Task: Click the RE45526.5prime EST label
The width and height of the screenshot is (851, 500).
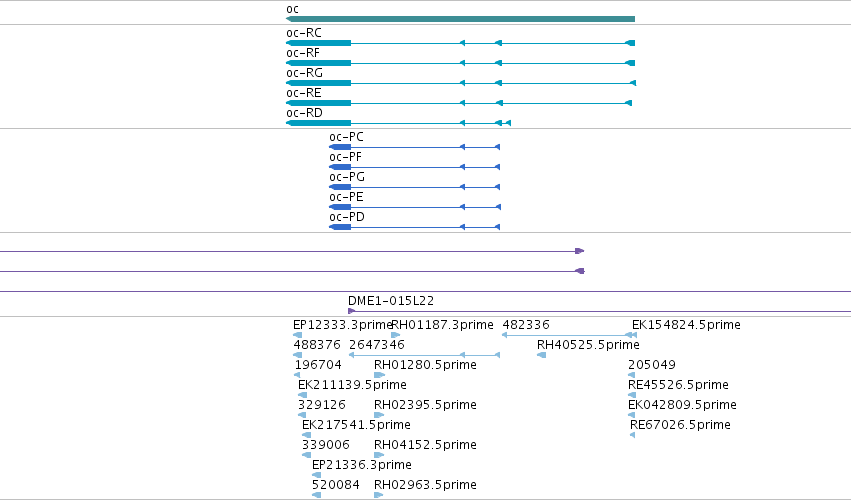Action: coord(678,385)
